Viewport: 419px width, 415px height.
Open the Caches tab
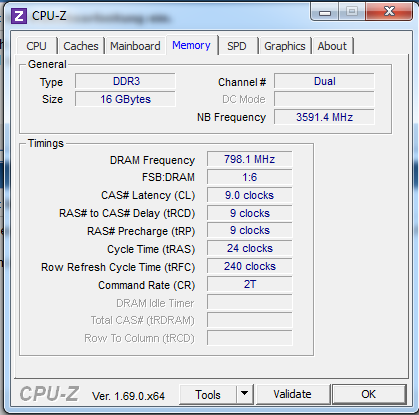pyautogui.click(x=81, y=46)
